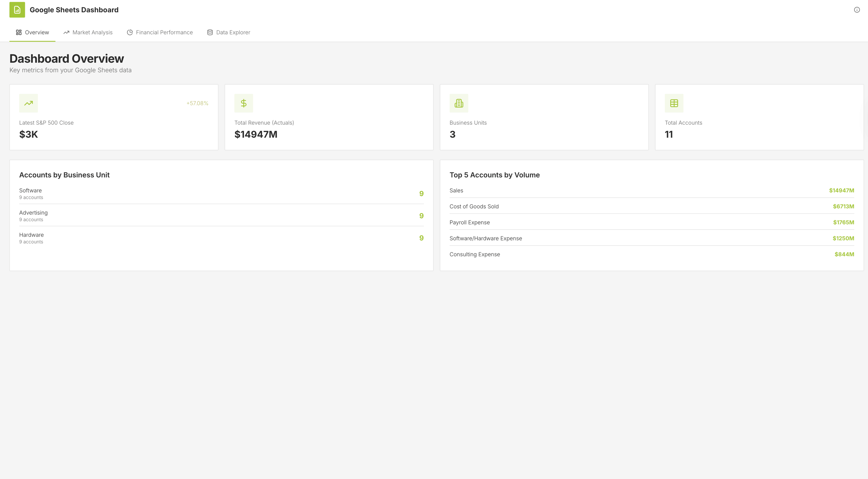This screenshot has width=868, height=479.
Task: Click the table grid icon on Total Accounts card
Action: coord(674,103)
